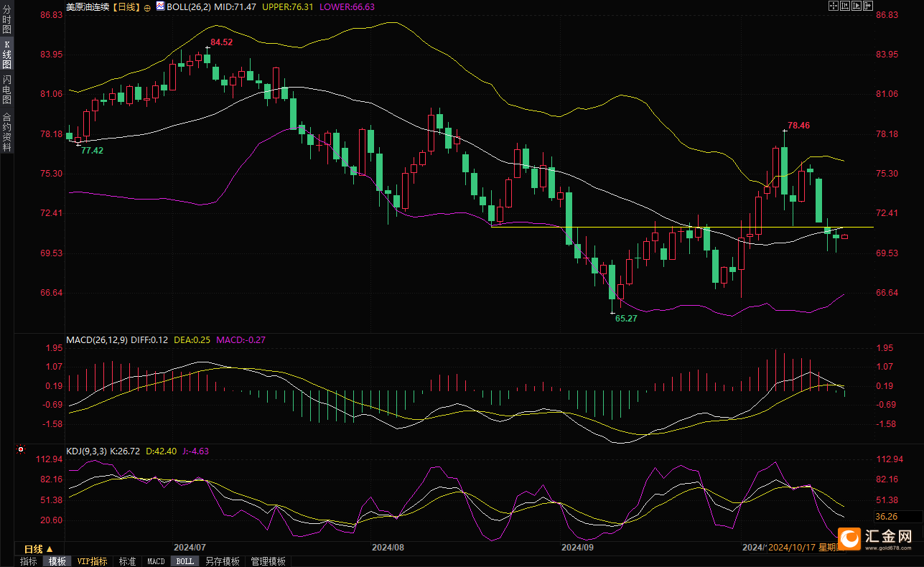Click the crosshair cursor icon
The width and height of the screenshot is (924, 567).
[x=834, y=6]
